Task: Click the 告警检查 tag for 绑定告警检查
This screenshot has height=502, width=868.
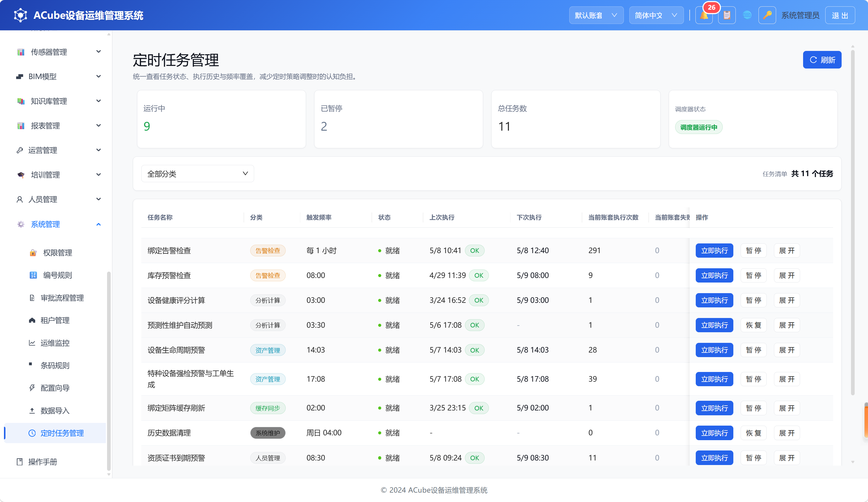Action: [267, 251]
